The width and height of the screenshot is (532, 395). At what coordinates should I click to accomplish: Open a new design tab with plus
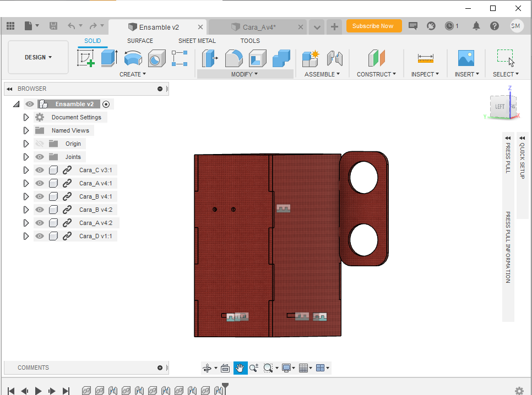[334, 27]
